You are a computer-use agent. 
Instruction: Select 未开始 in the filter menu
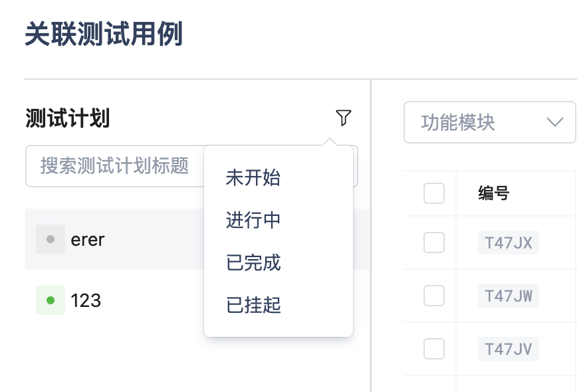(x=253, y=178)
